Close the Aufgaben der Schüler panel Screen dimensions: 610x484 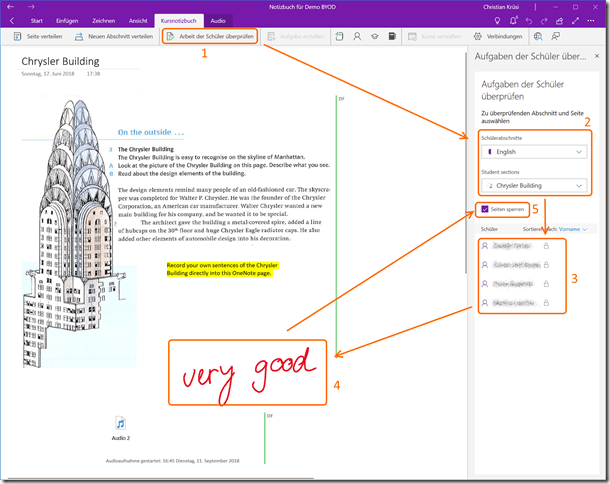tap(597, 59)
